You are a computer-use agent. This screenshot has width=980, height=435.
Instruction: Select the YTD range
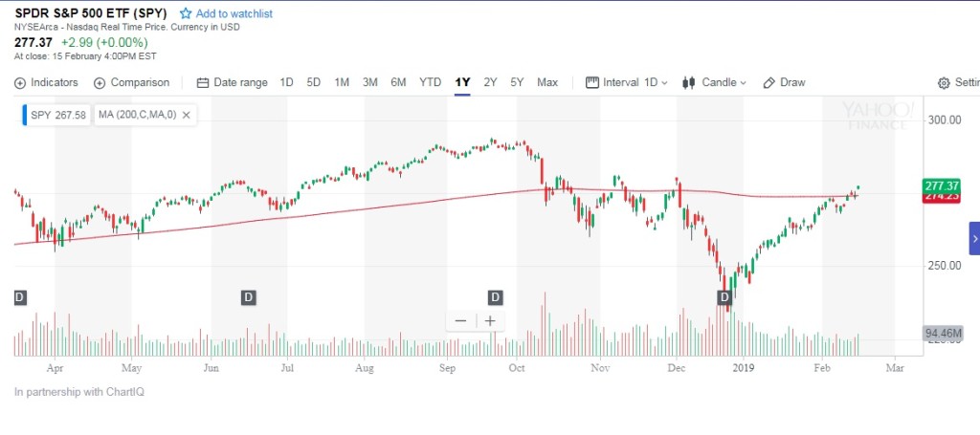[431, 82]
